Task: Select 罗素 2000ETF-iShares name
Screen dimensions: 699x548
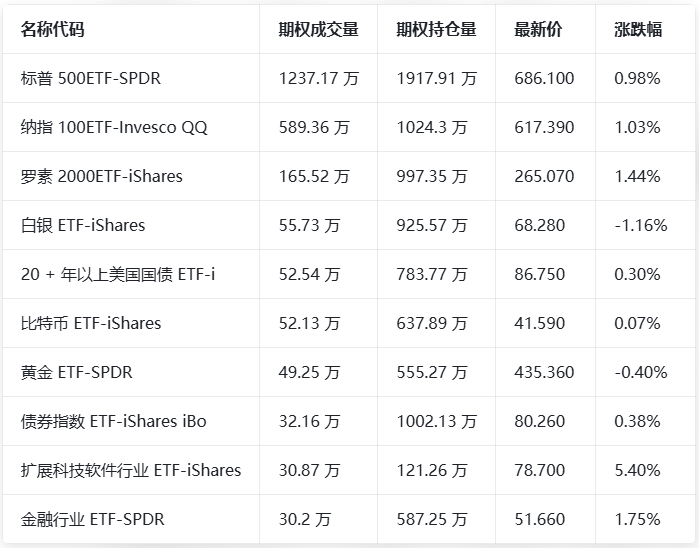Action: point(102,176)
